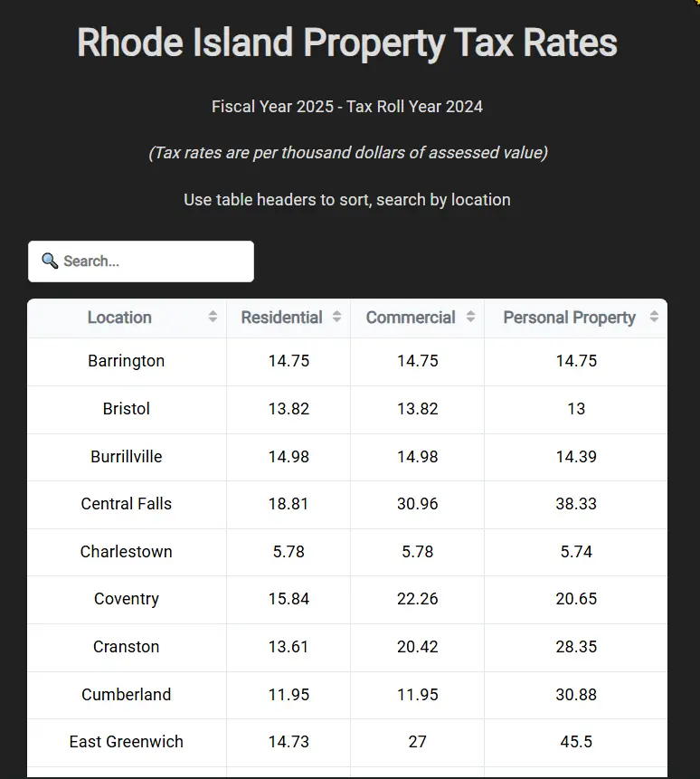Click East Greenwich commercial rate 27

[x=417, y=741]
